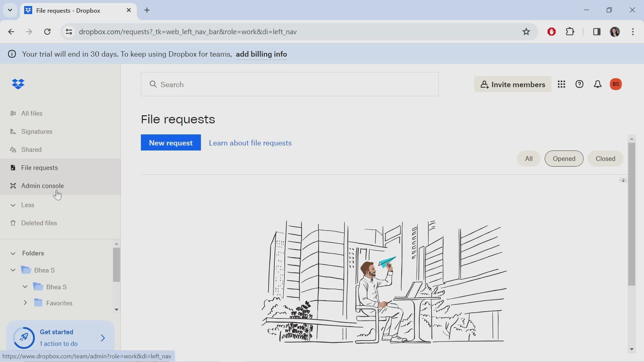Click the Dropbox logo icon
Screen dimensions: 644x362
tap(18, 84)
